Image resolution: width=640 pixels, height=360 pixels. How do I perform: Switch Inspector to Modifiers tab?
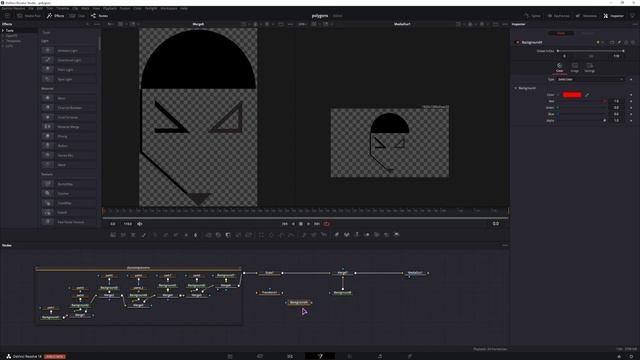[x=587, y=33]
